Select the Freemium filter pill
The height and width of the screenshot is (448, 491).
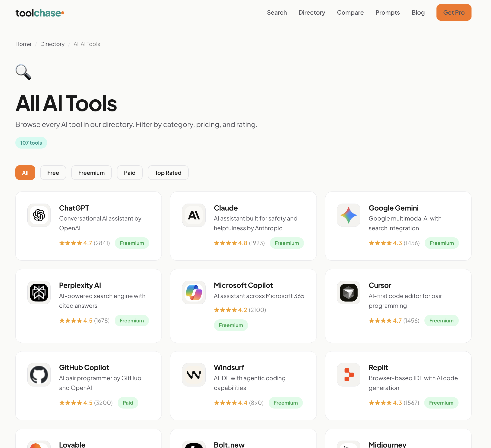91,172
